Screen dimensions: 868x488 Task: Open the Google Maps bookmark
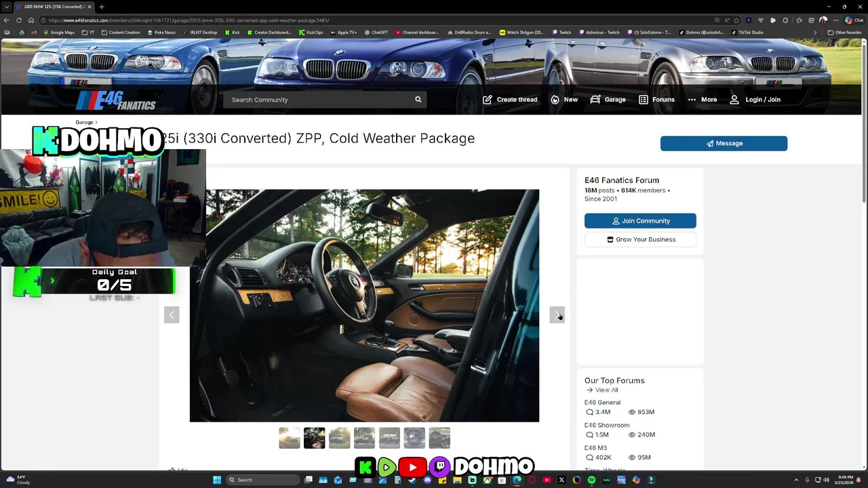[59, 33]
